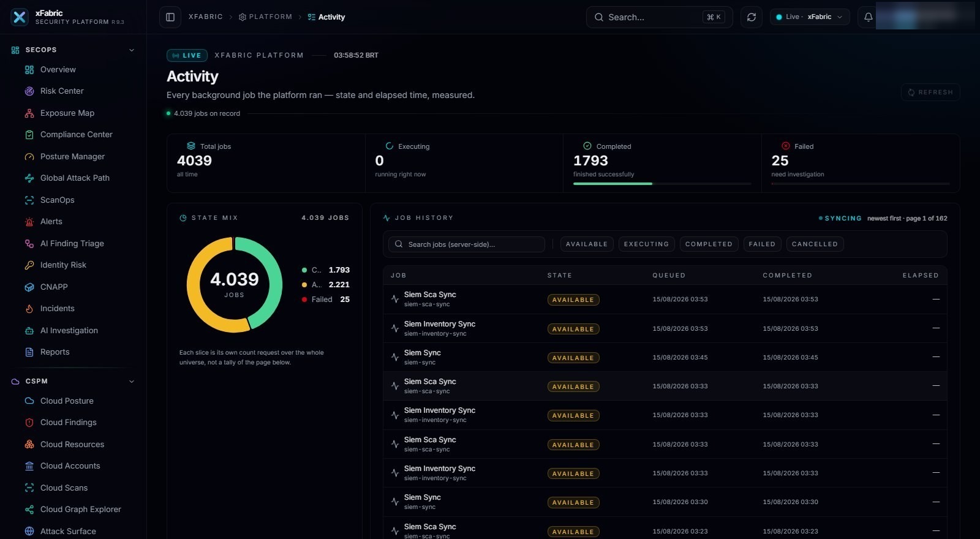This screenshot has width=980, height=539.
Task: Click the COMPLETED column header
Action: click(787, 276)
